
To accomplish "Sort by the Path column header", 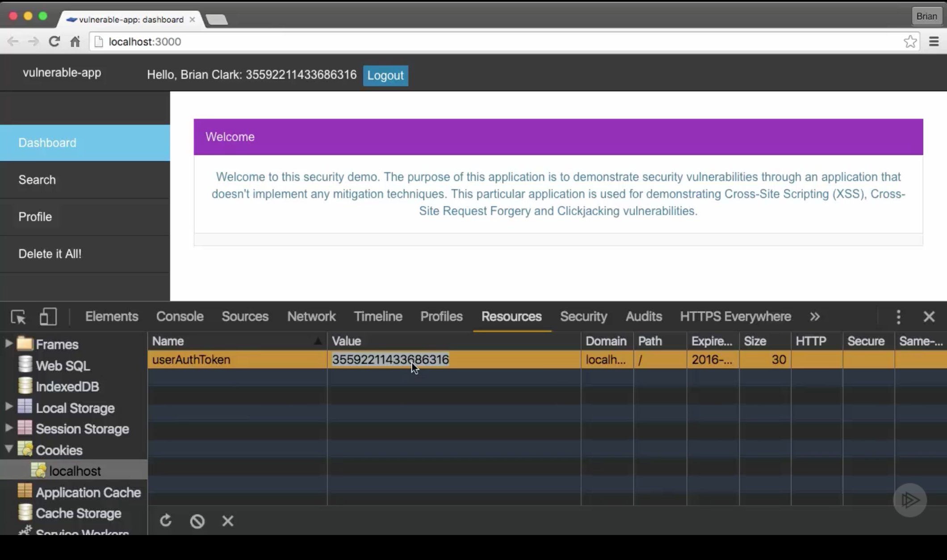I will [x=660, y=341].
